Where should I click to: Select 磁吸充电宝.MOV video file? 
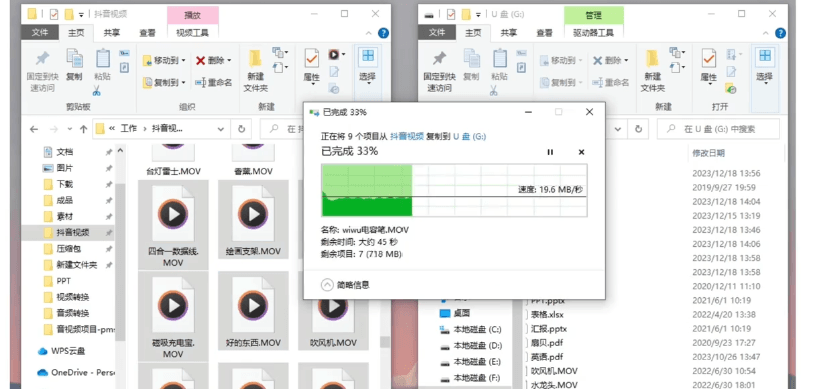coord(173,316)
